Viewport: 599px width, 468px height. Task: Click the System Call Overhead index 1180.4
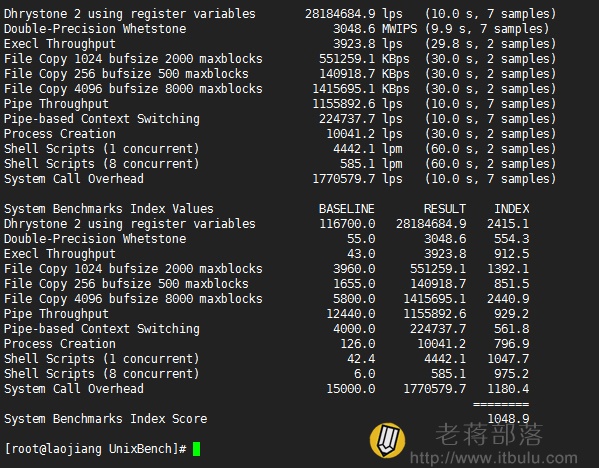508,389
